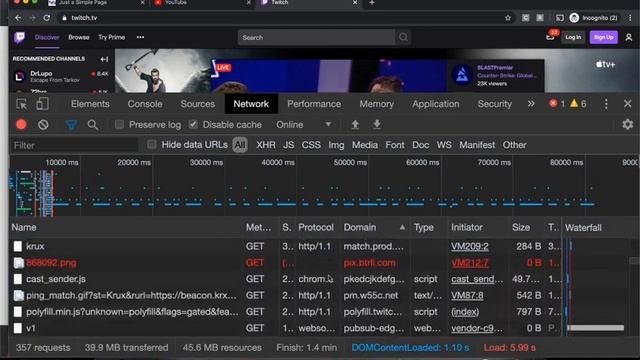Sort requests by Initiator column
Screen dimensions: 640x360
tap(478, 227)
